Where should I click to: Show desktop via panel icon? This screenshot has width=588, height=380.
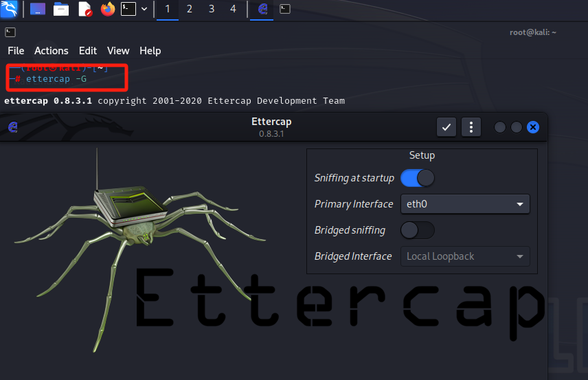click(38, 9)
